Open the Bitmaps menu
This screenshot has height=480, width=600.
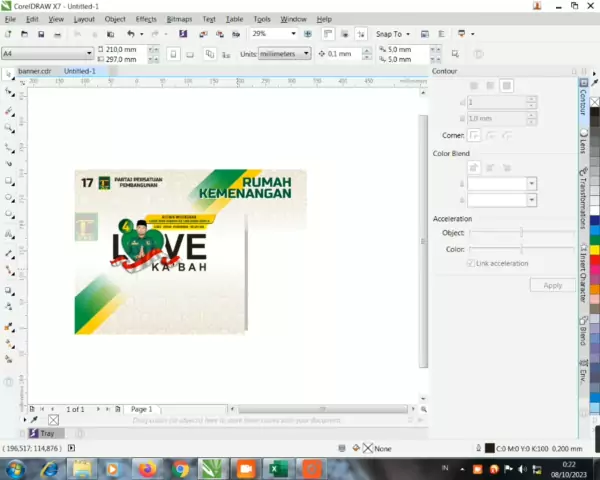point(180,19)
